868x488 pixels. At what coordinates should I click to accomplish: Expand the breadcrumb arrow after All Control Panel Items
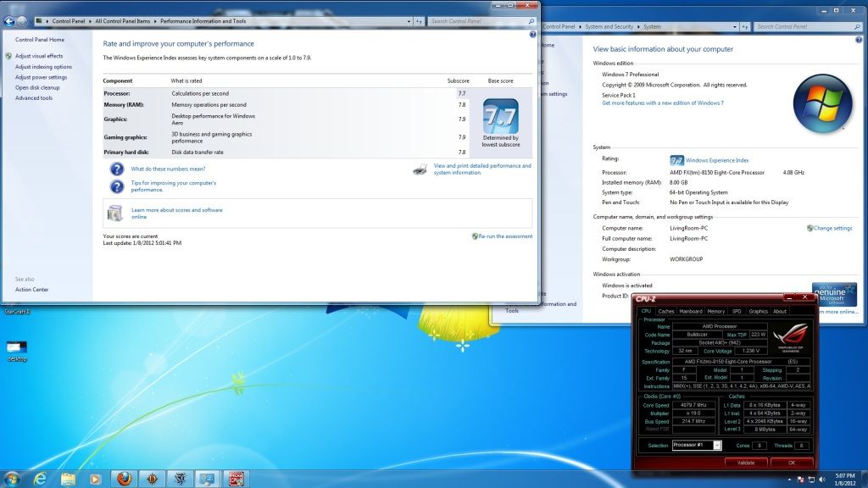coord(155,21)
